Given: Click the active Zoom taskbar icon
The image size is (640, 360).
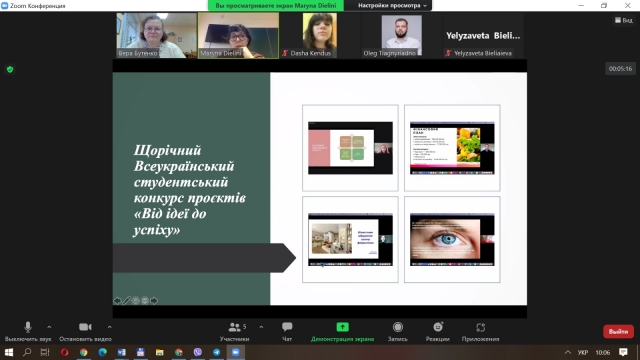Looking at the screenshot, I should pos(236,352).
